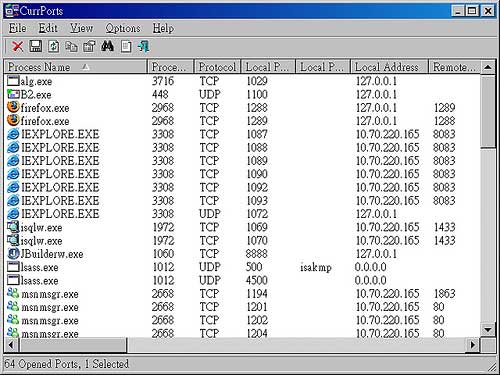Screen dimensions: 500x375
Task: Select the JBuilderw.exe process name
Action: 52,254
